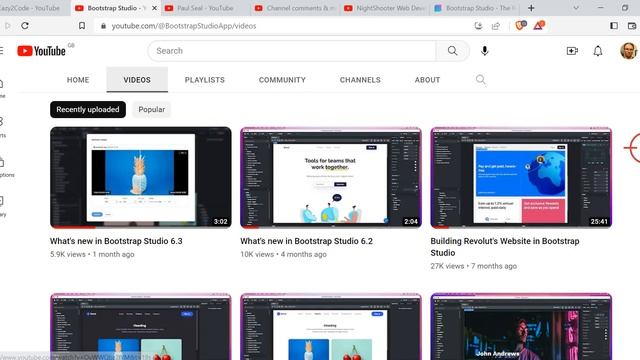
Task: Select the Popular filter chip
Action: pos(151,109)
